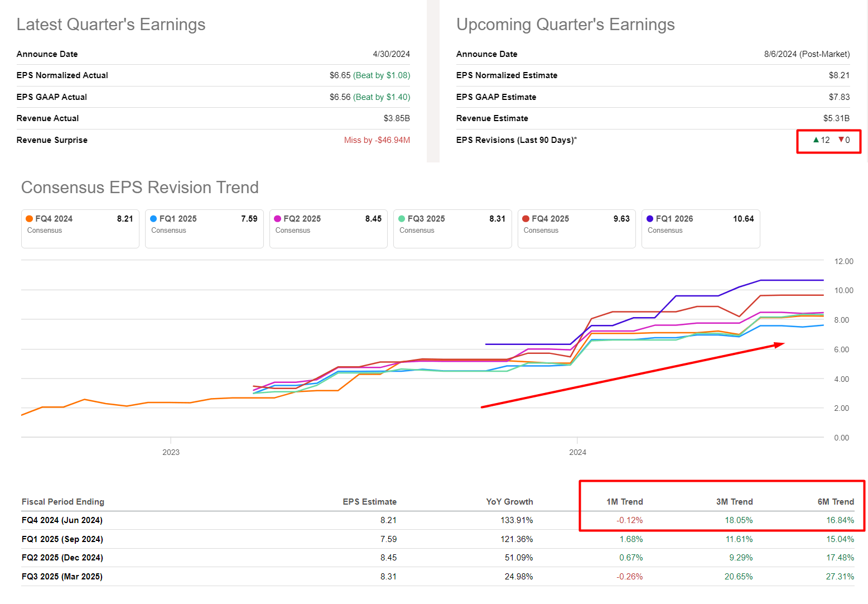
Task: Toggle the FQ2 2025 legend entry
Action: click(328, 229)
